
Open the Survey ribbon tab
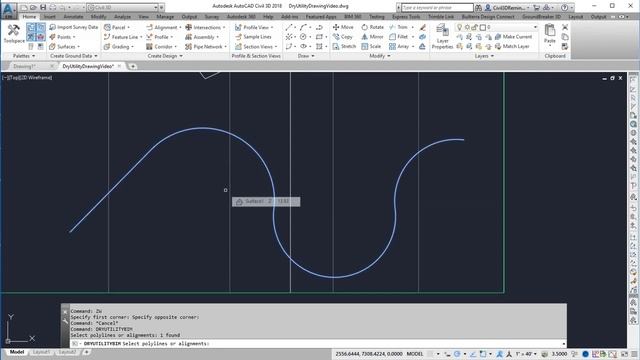click(x=212, y=17)
